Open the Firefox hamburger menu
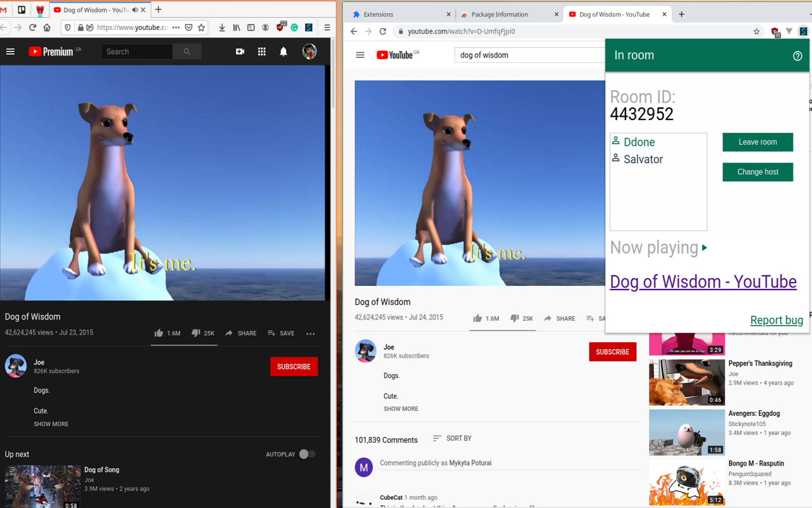The width and height of the screenshot is (812, 508). pyautogui.click(x=327, y=27)
